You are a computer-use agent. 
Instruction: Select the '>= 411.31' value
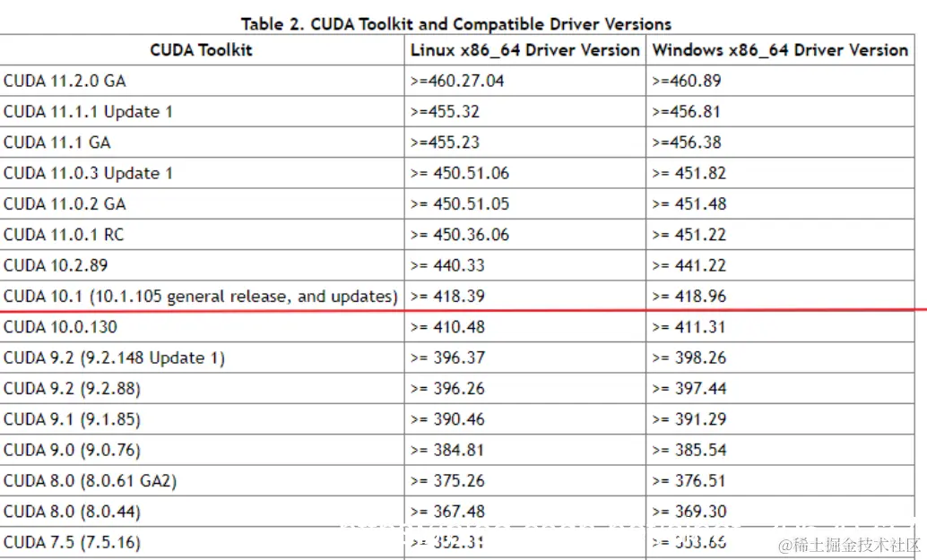pos(689,327)
